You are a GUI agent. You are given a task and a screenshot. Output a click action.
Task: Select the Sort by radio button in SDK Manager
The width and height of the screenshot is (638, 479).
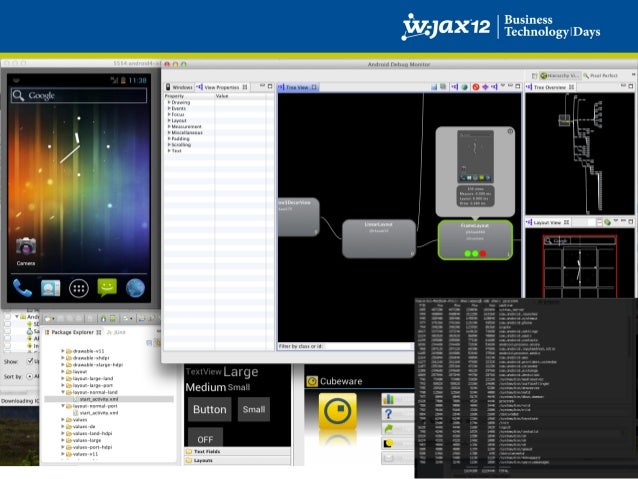[29, 376]
